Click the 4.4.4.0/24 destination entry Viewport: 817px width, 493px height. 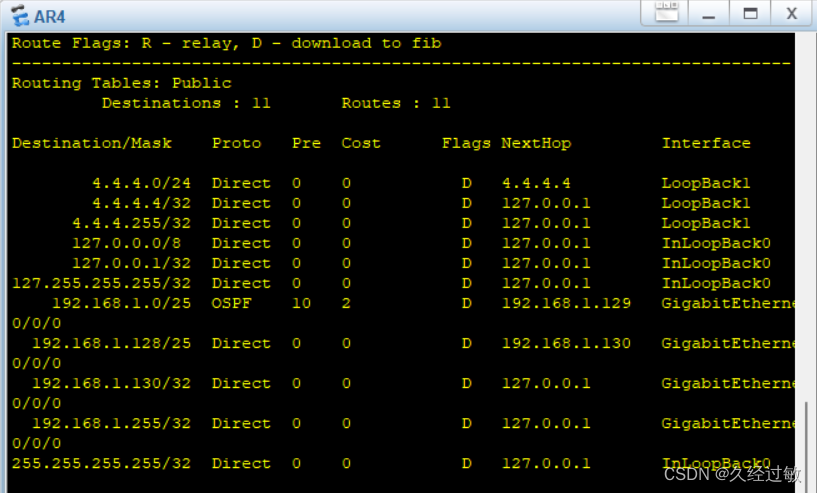(x=141, y=183)
